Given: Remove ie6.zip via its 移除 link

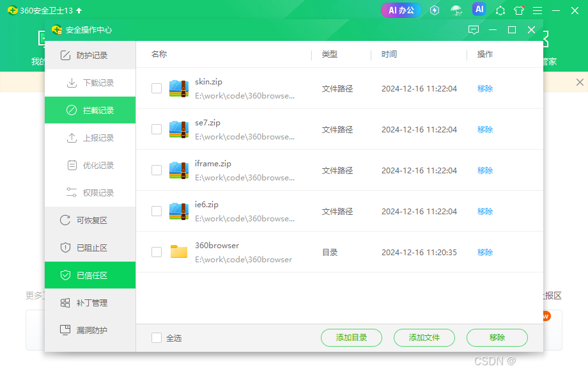Looking at the screenshot, I should tap(485, 212).
